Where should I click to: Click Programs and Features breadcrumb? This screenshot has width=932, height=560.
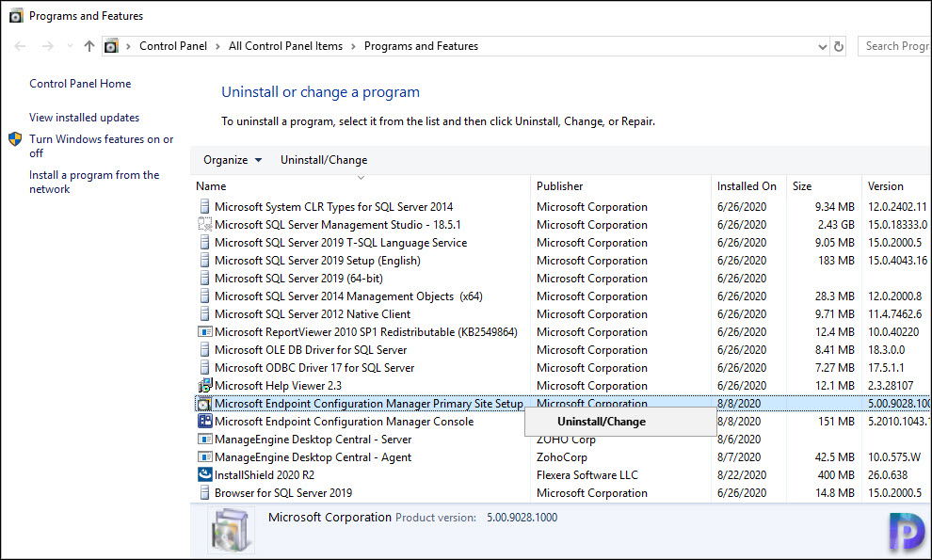click(x=421, y=46)
